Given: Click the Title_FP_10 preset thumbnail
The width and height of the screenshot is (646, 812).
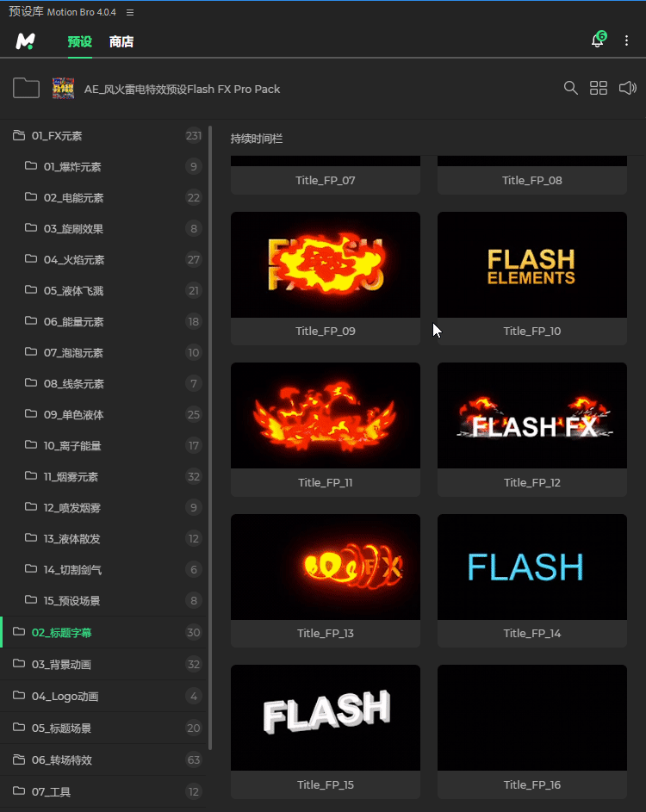Looking at the screenshot, I should pyautogui.click(x=532, y=264).
